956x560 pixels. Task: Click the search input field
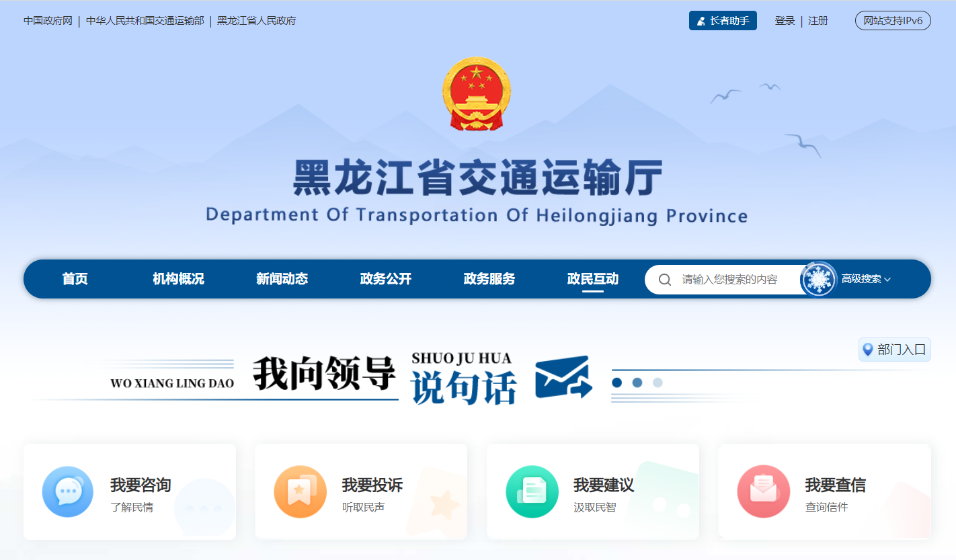(x=729, y=280)
